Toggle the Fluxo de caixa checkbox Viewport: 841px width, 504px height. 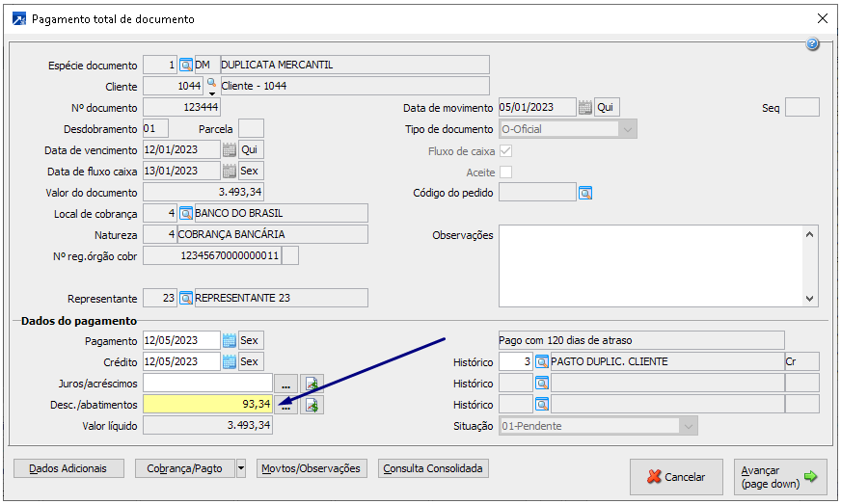coord(505,151)
